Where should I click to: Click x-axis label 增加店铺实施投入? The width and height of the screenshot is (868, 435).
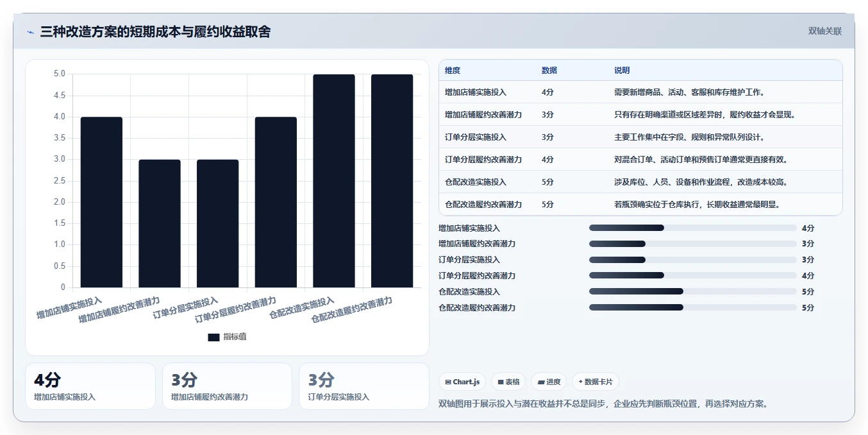(x=69, y=308)
